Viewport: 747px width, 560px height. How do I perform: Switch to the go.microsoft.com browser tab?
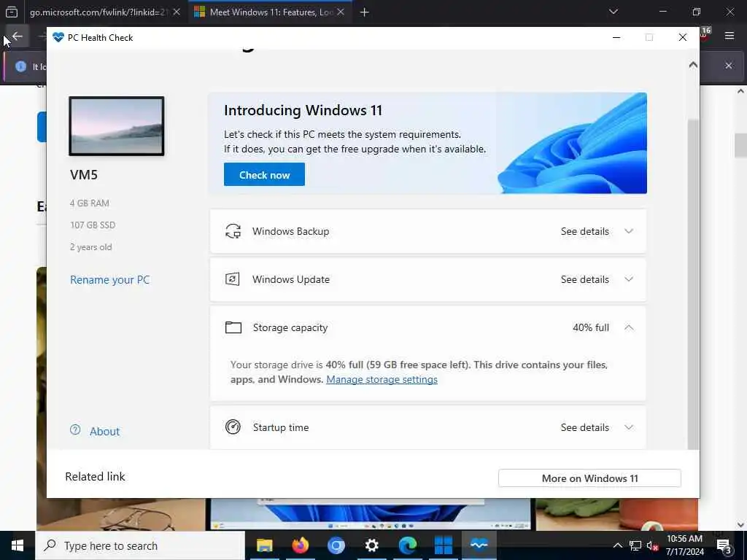pyautogui.click(x=98, y=12)
